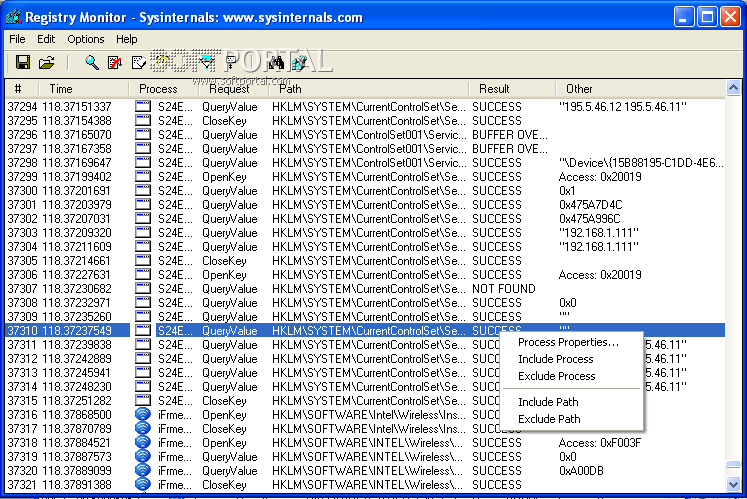Maximize the Registry Monitor window
The width and height of the screenshot is (747, 499).
coord(707,17)
